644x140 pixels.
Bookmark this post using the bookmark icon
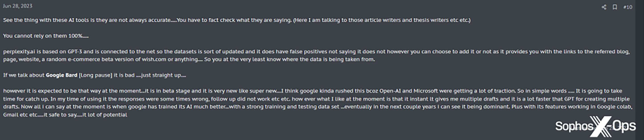tap(615, 7)
